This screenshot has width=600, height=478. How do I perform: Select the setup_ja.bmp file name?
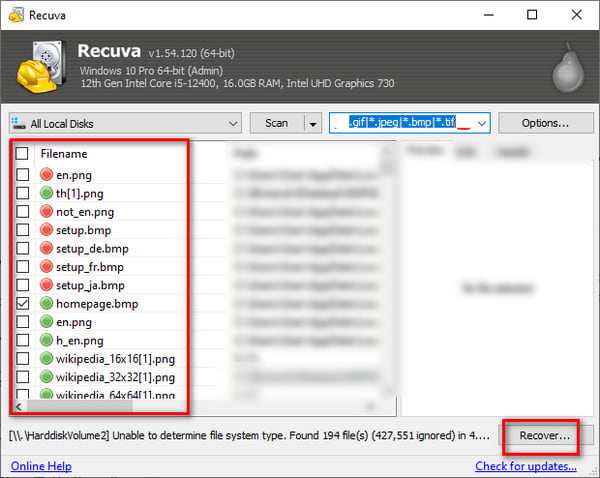[90, 285]
